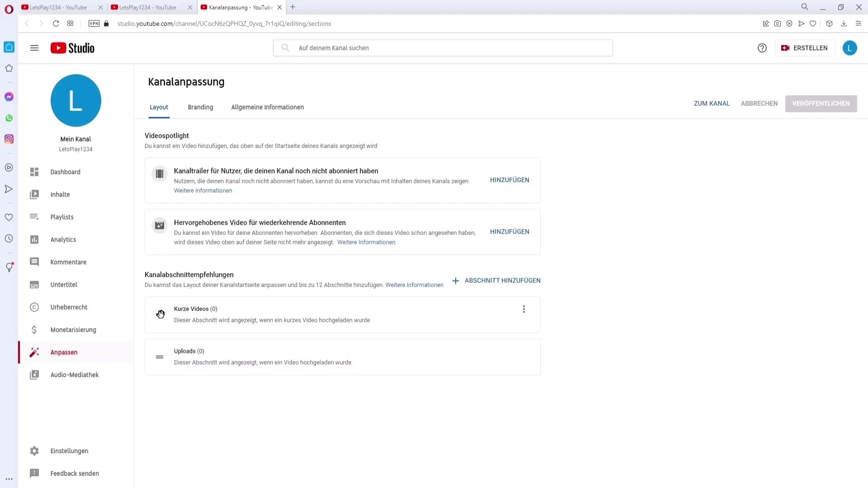
Task: Open the Inhalte section in sidebar
Action: (x=60, y=194)
